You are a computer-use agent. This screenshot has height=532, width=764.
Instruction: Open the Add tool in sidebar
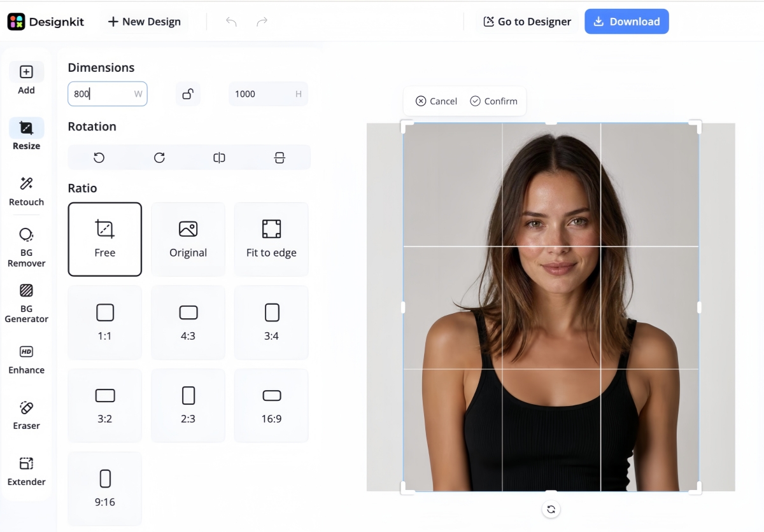26,79
